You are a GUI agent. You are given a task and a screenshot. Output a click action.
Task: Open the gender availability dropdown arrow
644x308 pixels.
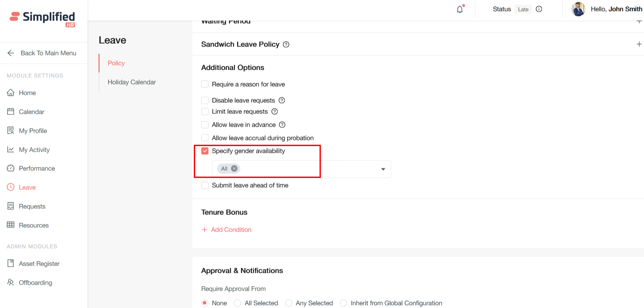(383, 169)
